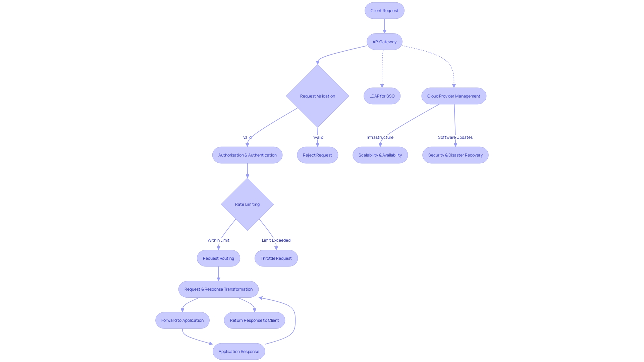Toggle the Invalid path arrow label

point(317,137)
